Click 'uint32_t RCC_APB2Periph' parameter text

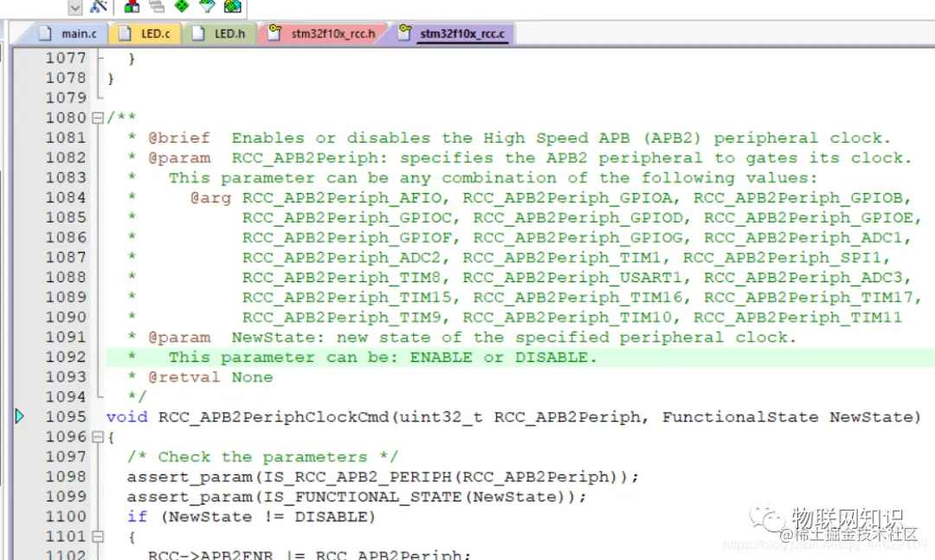[519, 417]
